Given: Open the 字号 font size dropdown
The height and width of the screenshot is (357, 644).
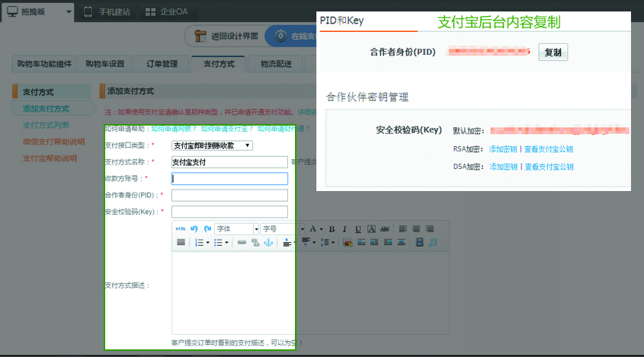Looking at the screenshot, I should (x=283, y=229).
